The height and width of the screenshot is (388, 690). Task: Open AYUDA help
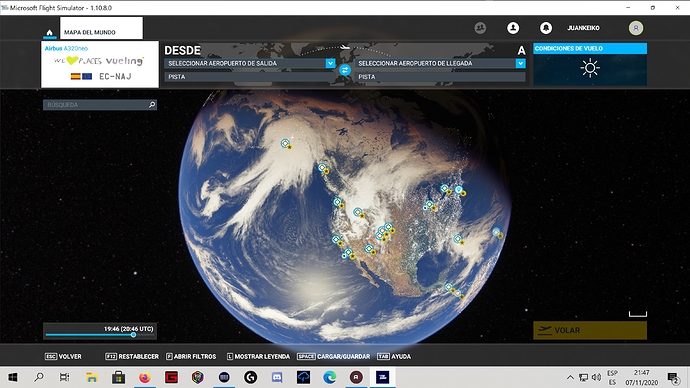coord(394,356)
